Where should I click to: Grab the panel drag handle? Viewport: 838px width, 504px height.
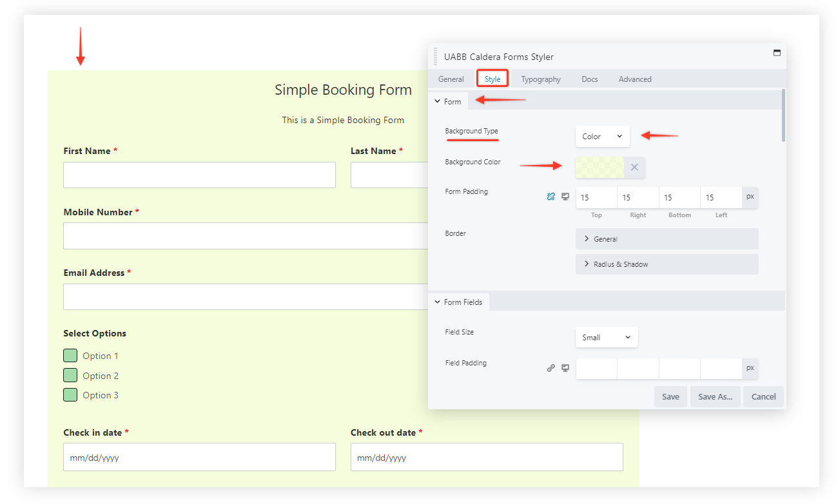coord(436,57)
